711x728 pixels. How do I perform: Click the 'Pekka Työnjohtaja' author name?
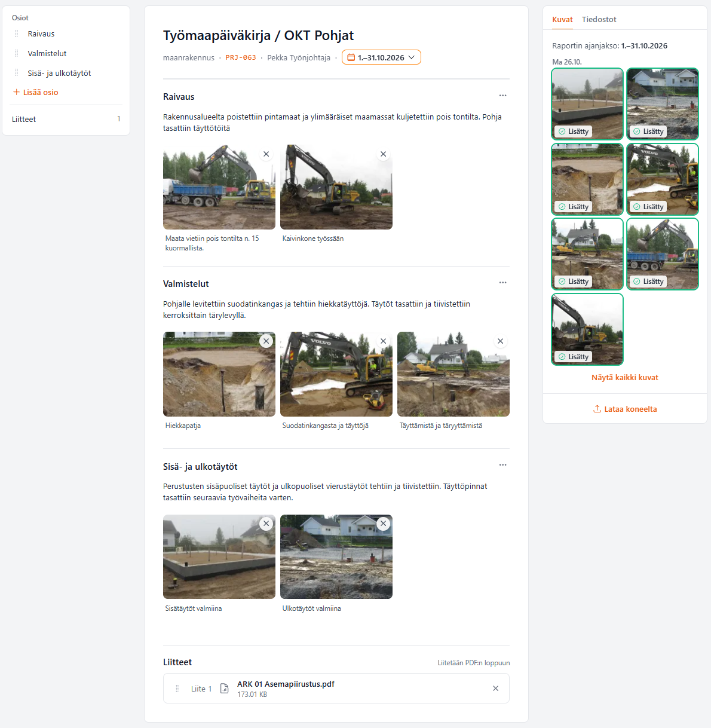pyautogui.click(x=299, y=58)
